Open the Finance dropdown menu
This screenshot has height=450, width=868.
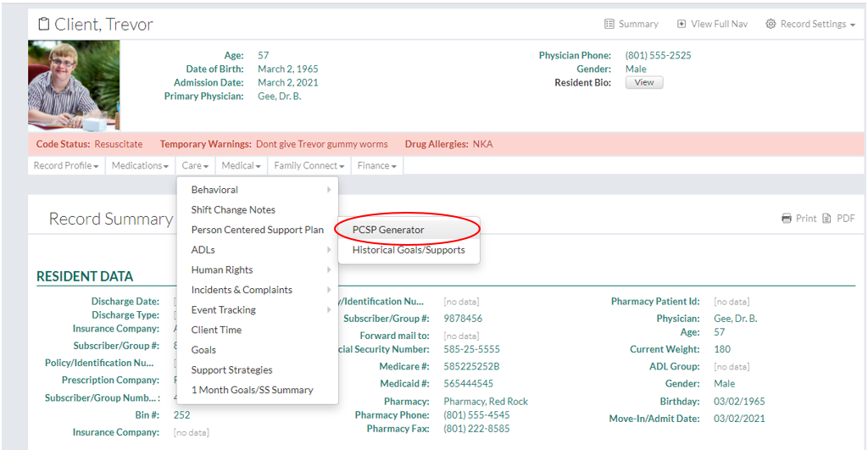376,166
